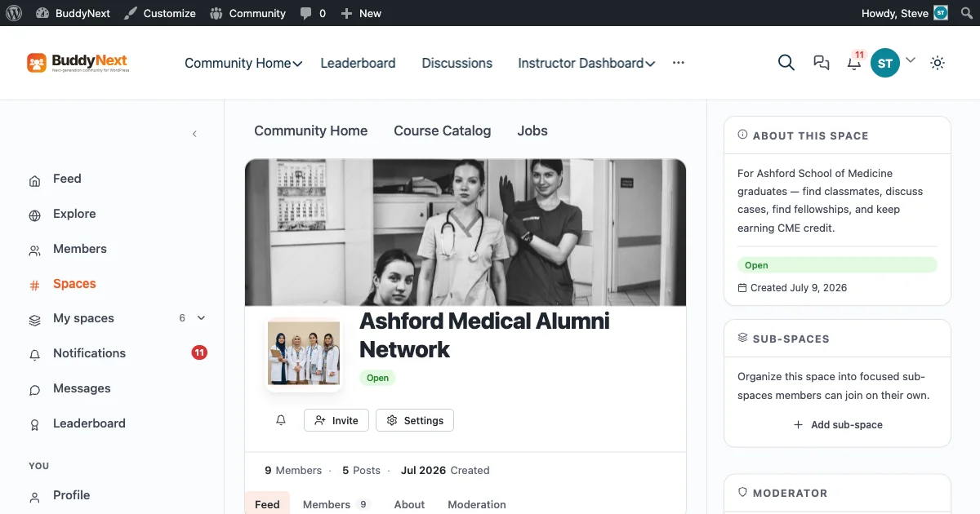Open Discussions in top navigation
This screenshot has width=980, height=514.
tap(457, 63)
